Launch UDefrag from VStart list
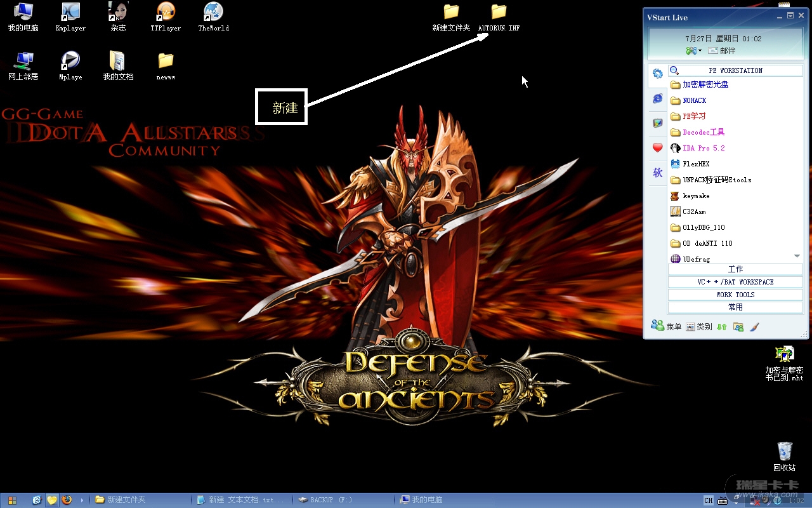Viewport: 812px width, 508px height. point(690,258)
